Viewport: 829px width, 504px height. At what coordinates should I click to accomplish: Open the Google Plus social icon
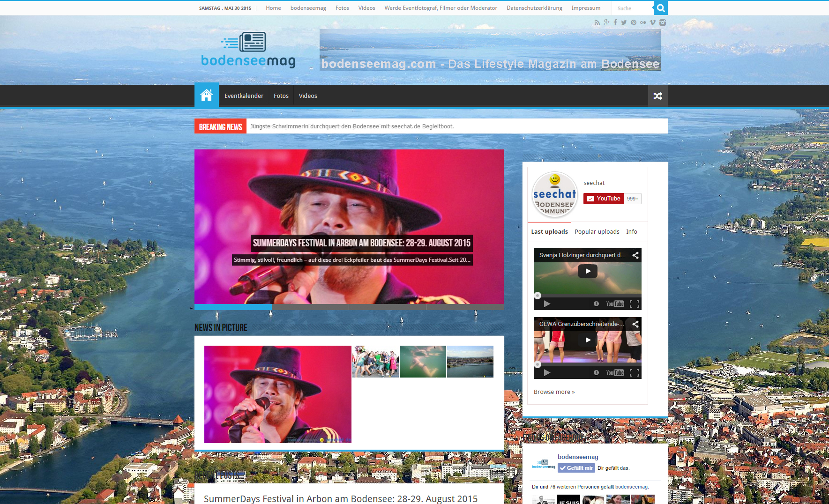pos(606,22)
